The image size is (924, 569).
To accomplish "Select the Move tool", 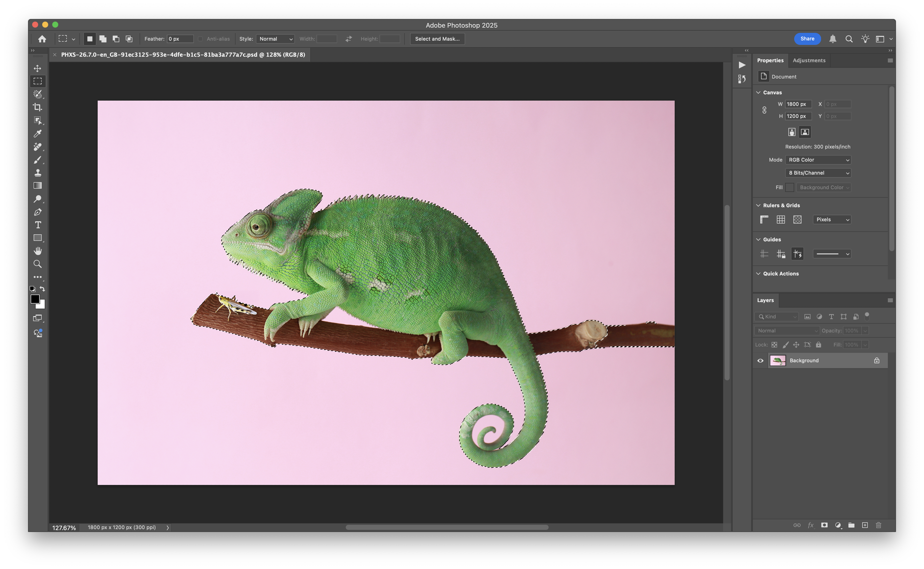I will (x=38, y=68).
